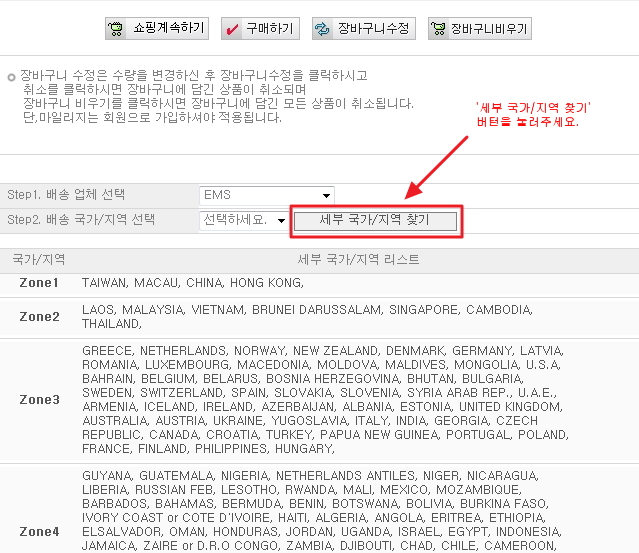Click the 세부 국가/지역 리스트 column header
This screenshot has height=553, width=639.
[x=358, y=259]
